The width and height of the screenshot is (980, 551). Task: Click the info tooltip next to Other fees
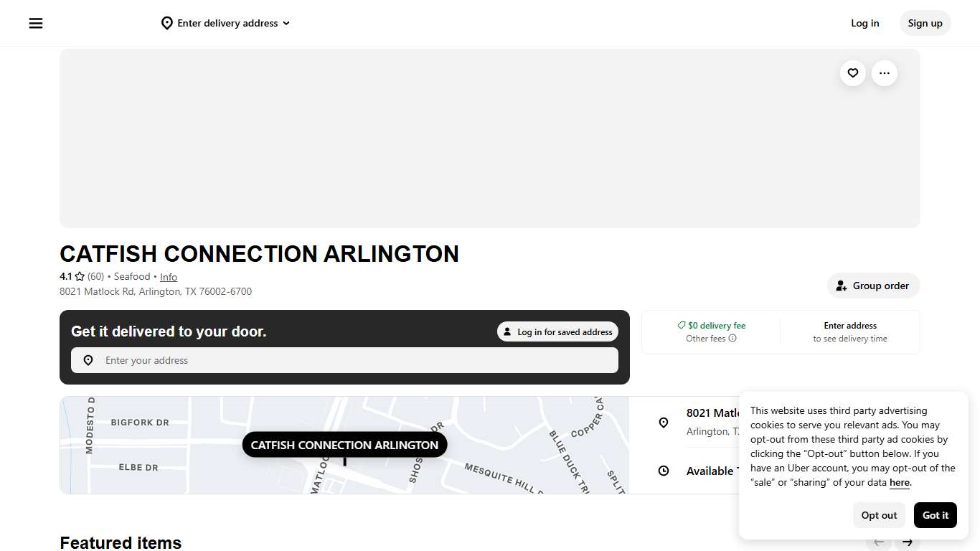[731, 338]
